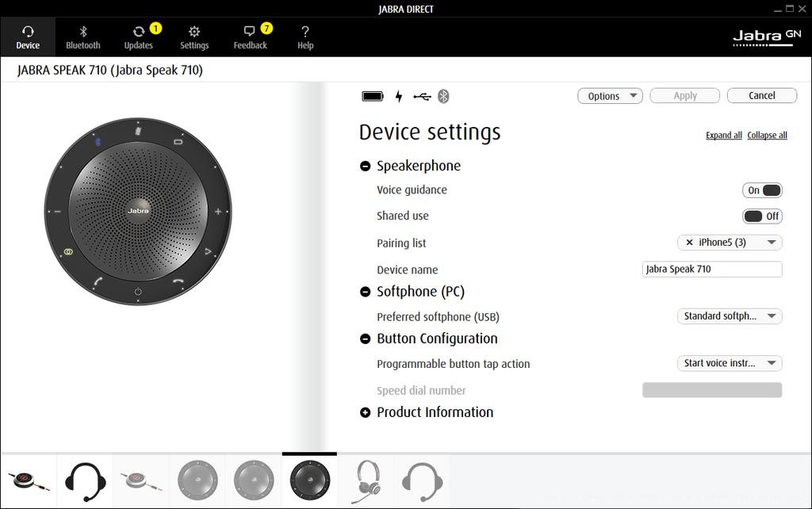The width and height of the screenshot is (812, 509).
Task: Click the JABRA SPEAK 710 device title
Action: [109, 70]
